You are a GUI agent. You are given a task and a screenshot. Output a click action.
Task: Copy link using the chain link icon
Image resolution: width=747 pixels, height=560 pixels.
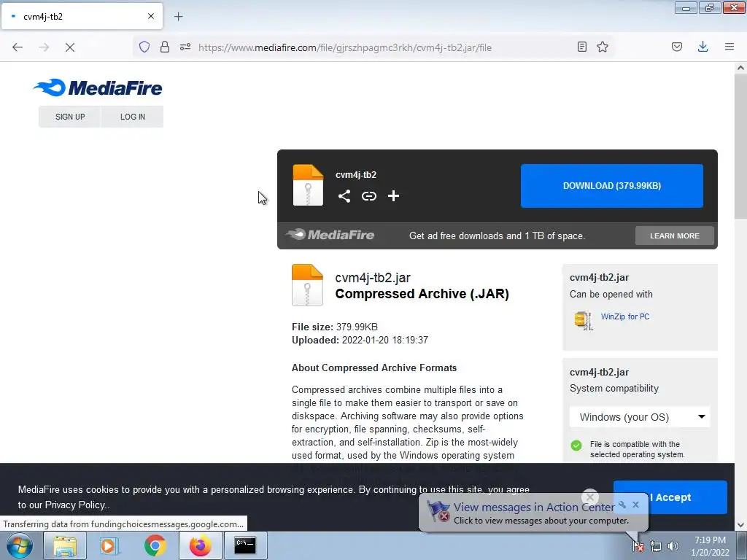pos(368,196)
